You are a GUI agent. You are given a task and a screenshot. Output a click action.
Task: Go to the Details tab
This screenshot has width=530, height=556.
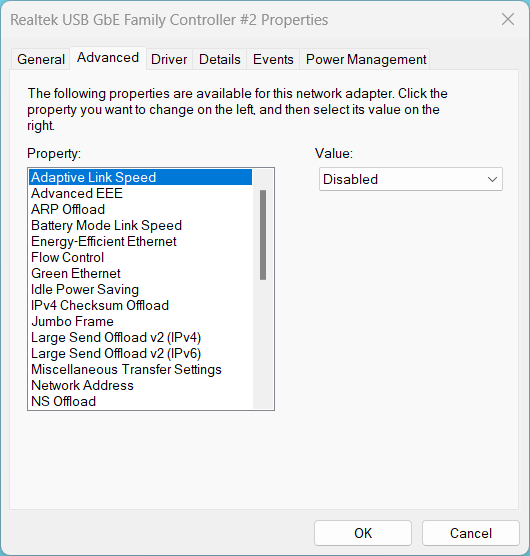(219, 59)
